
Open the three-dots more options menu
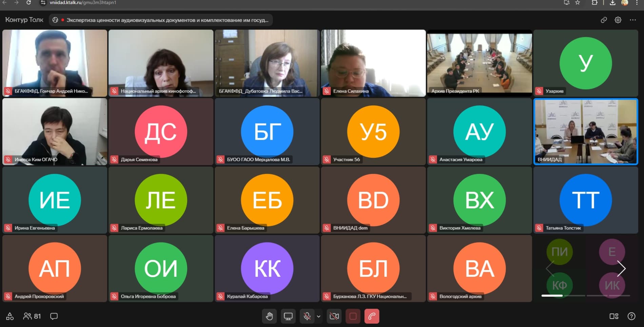pos(632,20)
